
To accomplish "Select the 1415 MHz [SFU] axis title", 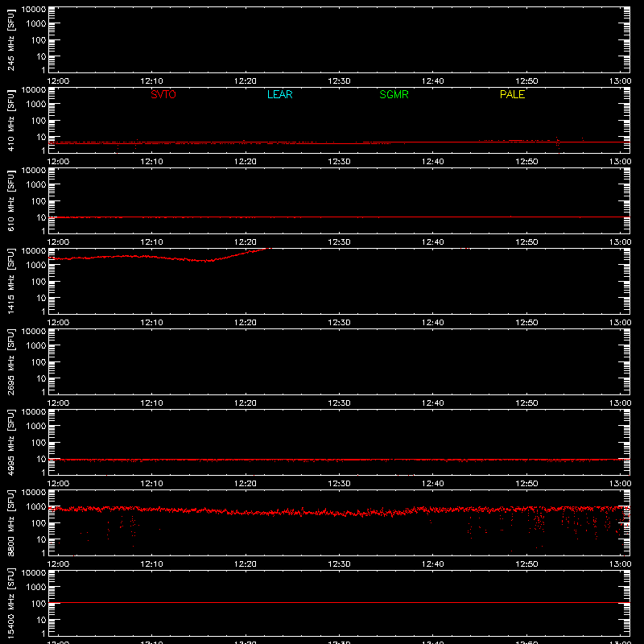I will (x=10, y=281).
